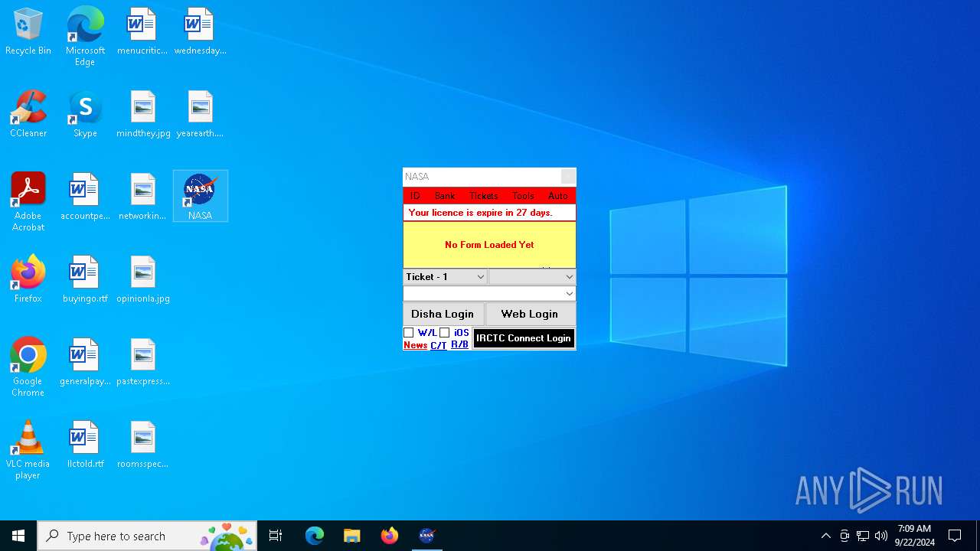Open the volume tray icon
This screenshot has width=980, height=551.
point(881,536)
